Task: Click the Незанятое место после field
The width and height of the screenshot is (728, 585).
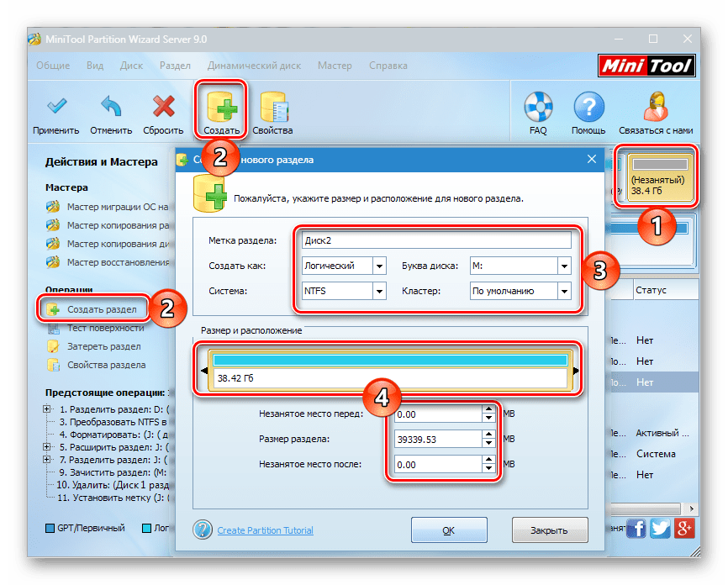Action: [438, 464]
